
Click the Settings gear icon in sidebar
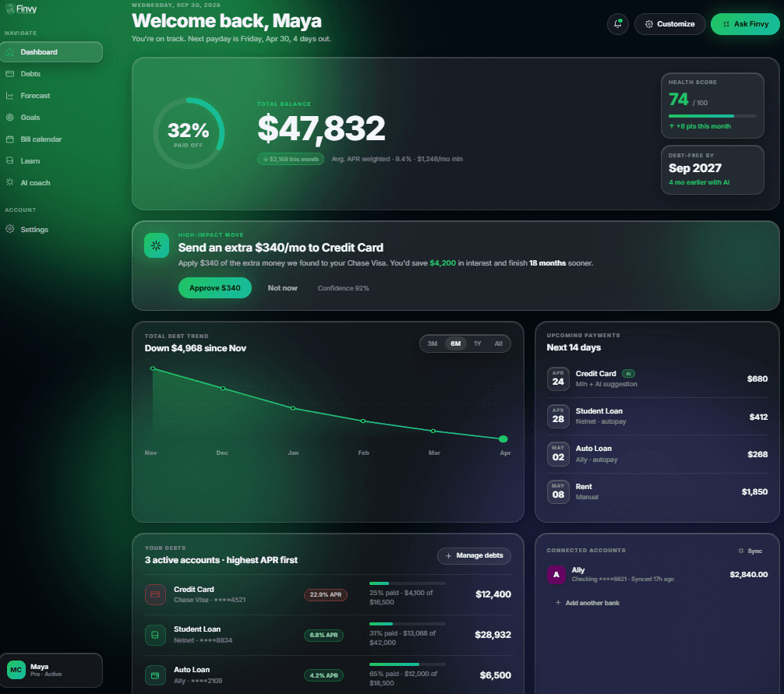point(9,229)
